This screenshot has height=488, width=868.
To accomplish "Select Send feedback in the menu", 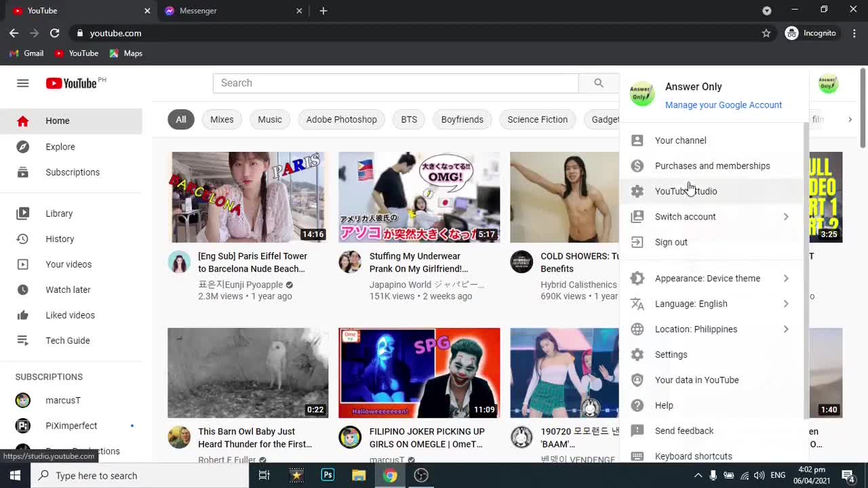I will [711, 430].
